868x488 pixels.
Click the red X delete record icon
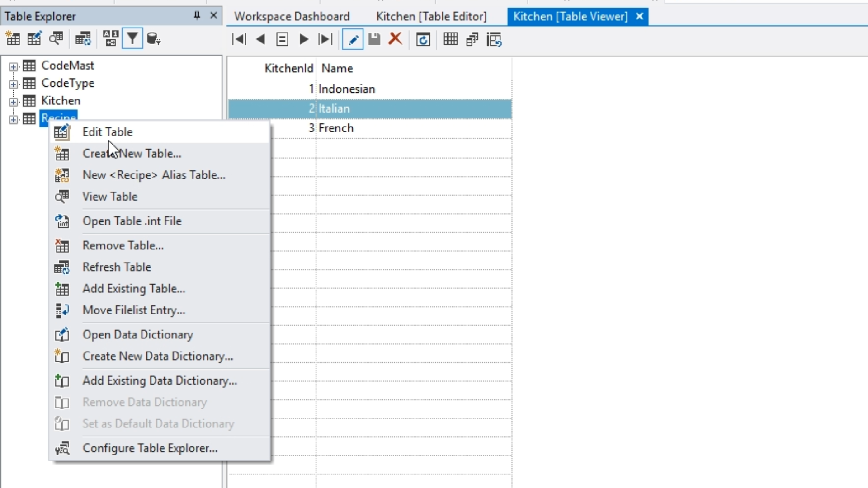[396, 39]
